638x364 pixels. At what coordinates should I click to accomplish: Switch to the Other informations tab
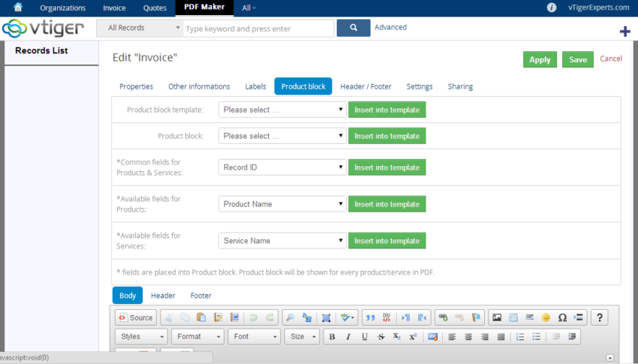coord(199,86)
